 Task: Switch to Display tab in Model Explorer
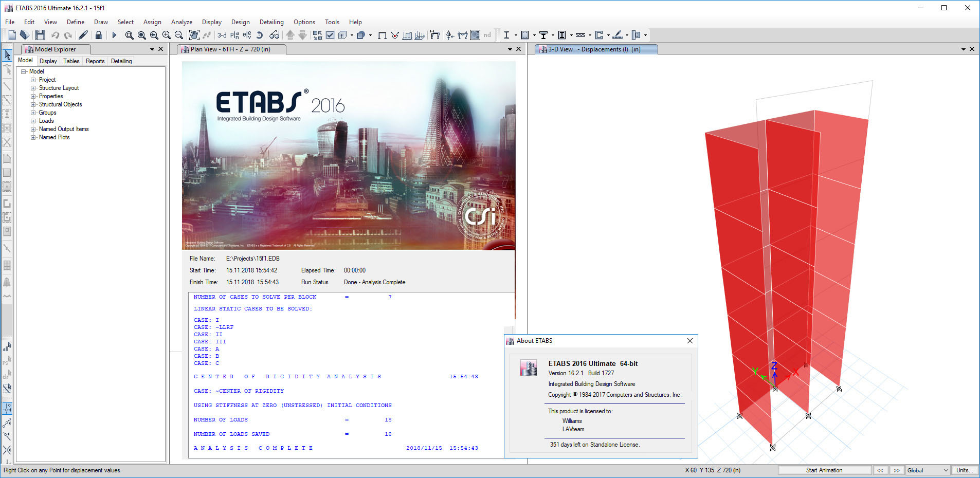click(48, 61)
